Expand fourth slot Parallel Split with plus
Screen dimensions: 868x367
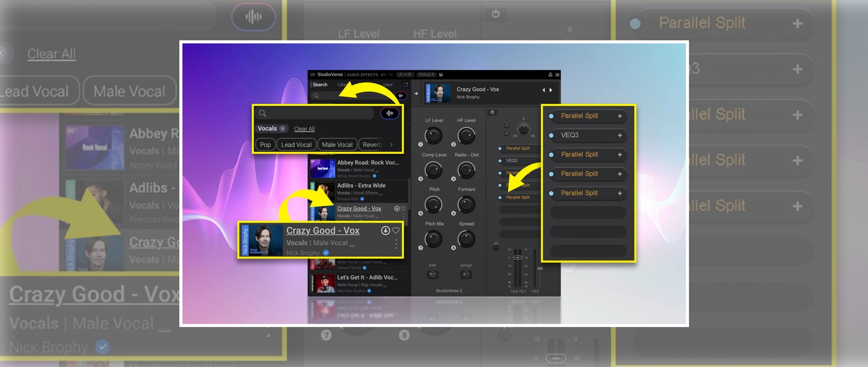[x=620, y=174]
